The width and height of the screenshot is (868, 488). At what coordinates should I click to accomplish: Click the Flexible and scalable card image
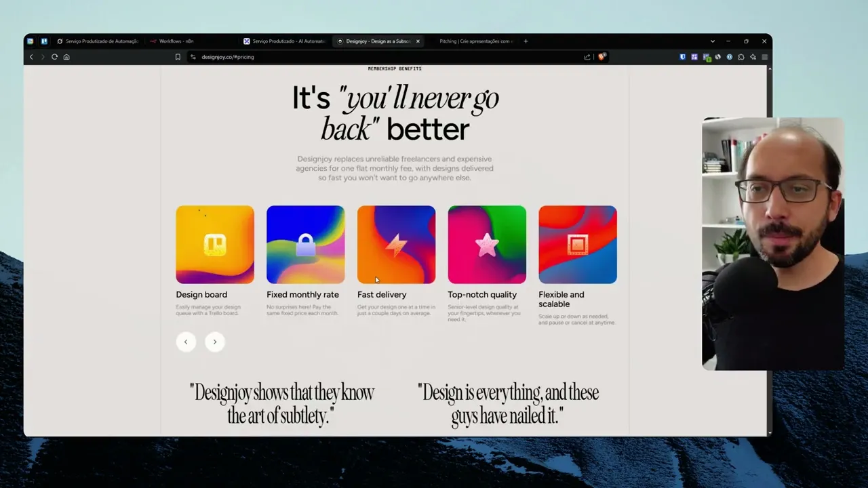click(x=578, y=245)
